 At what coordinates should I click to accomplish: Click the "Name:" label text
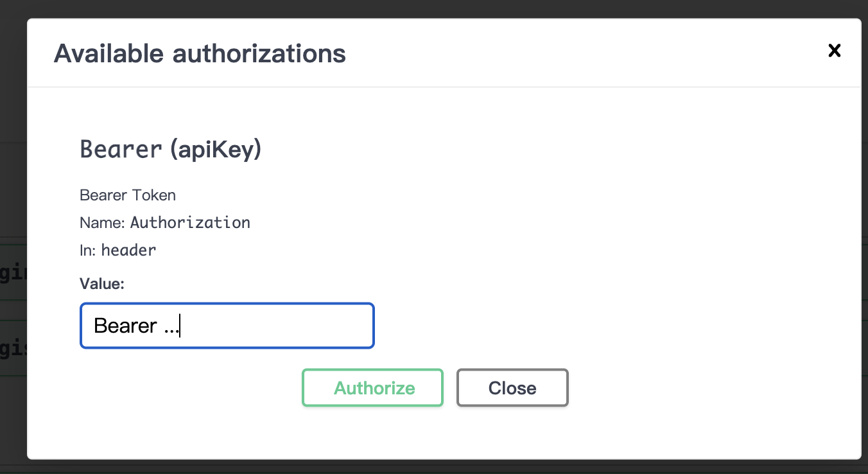click(x=102, y=223)
